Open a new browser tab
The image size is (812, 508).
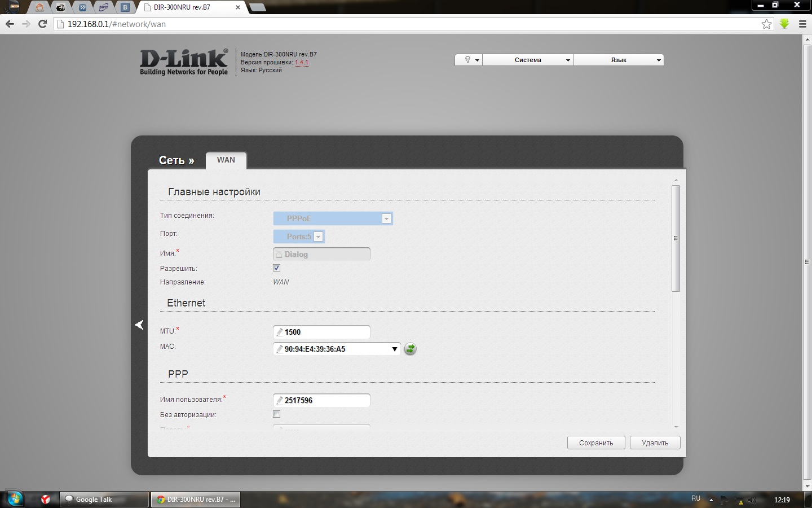(x=257, y=7)
